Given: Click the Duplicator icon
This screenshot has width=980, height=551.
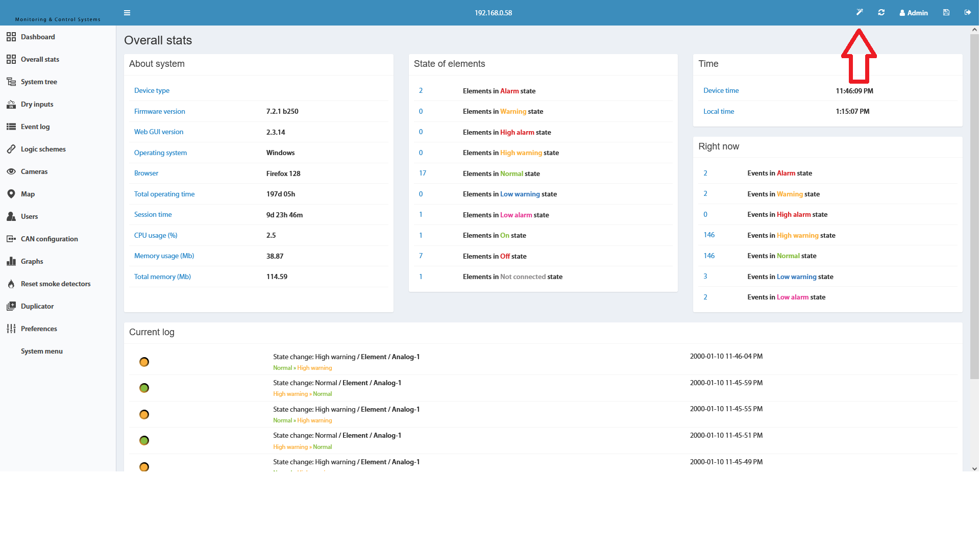Looking at the screenshot, I should (x=11, y=306).
